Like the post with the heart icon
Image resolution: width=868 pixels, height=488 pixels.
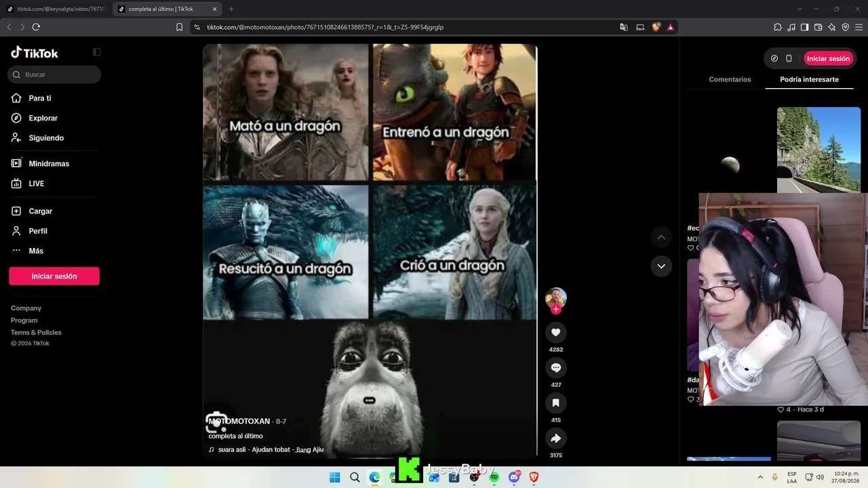556,332
